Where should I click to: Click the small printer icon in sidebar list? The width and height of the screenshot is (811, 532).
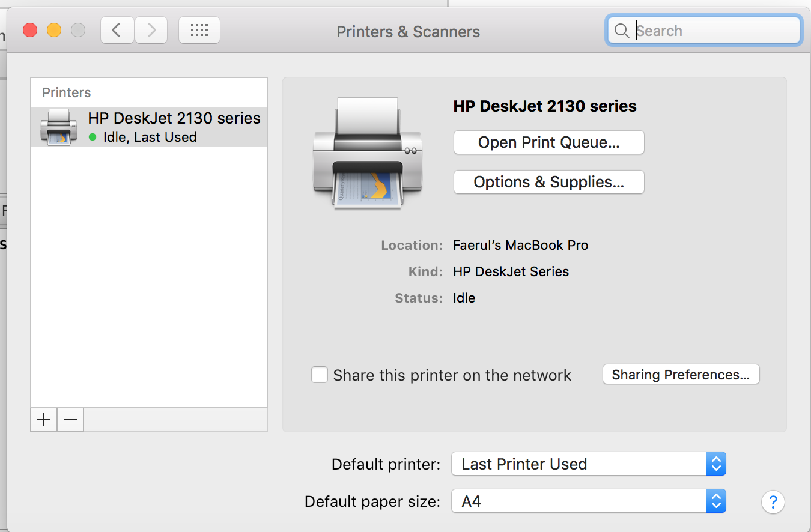(x=59, y=127)
